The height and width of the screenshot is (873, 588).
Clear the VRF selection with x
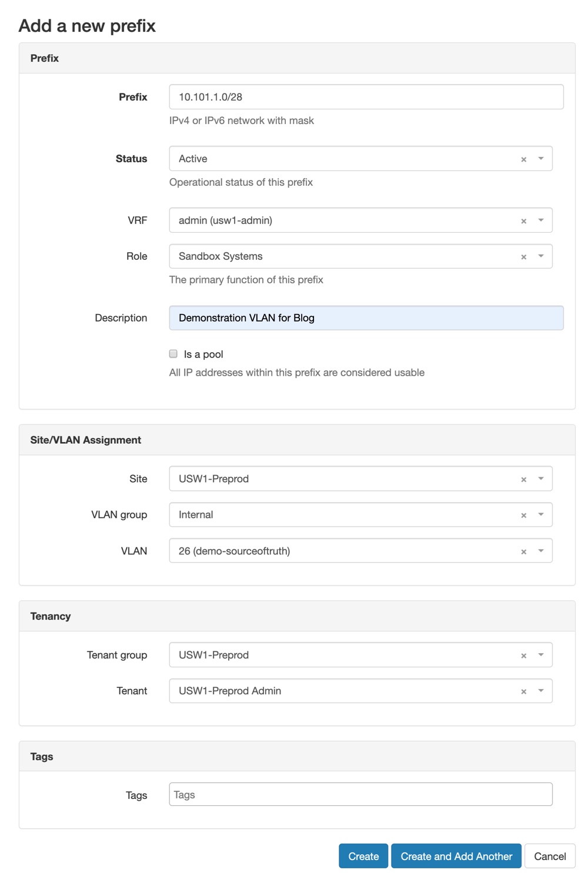[x=523, y=221]
